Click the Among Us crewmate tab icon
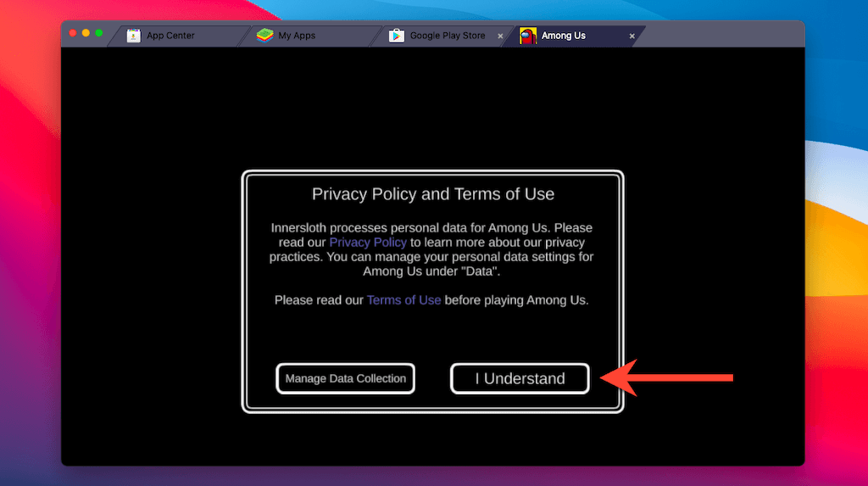The image size is (868, 486). click(x=527, y=36)
